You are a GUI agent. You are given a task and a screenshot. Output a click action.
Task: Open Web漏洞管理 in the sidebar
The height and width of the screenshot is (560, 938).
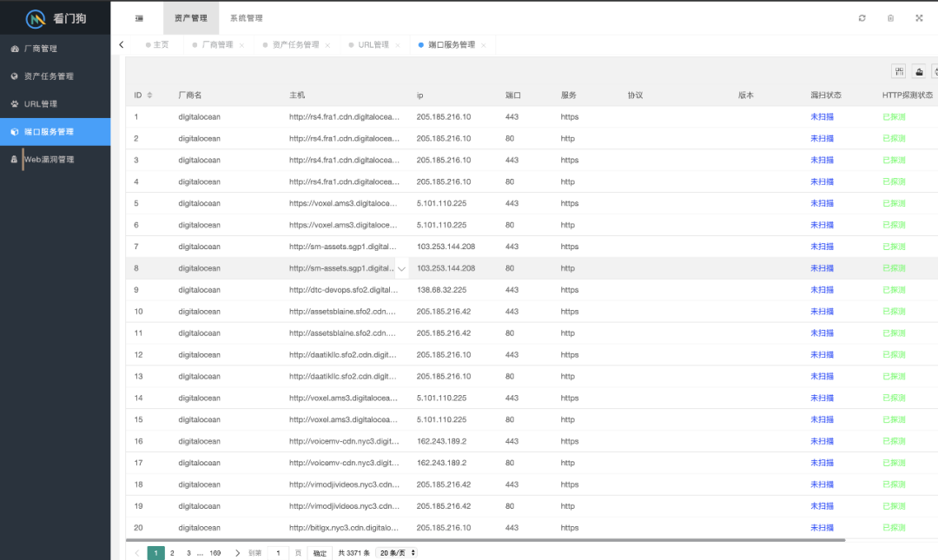click(55, 159)
